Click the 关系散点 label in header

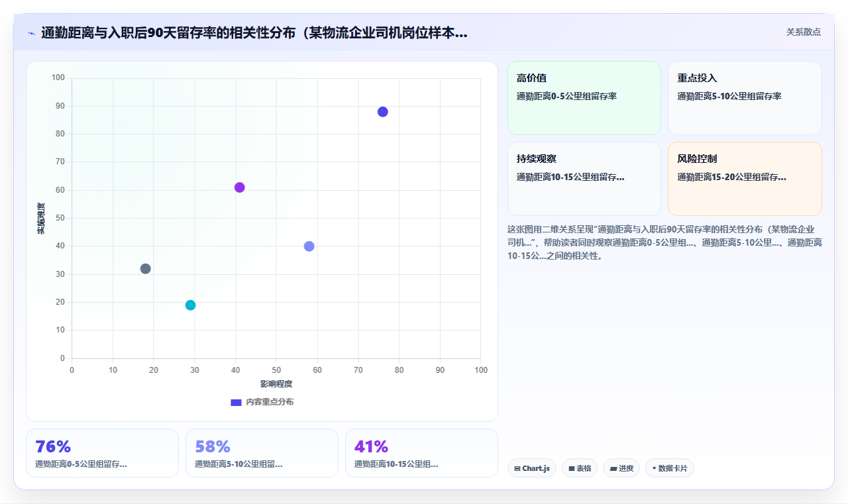pyautogui.click(x=804, y=32)
